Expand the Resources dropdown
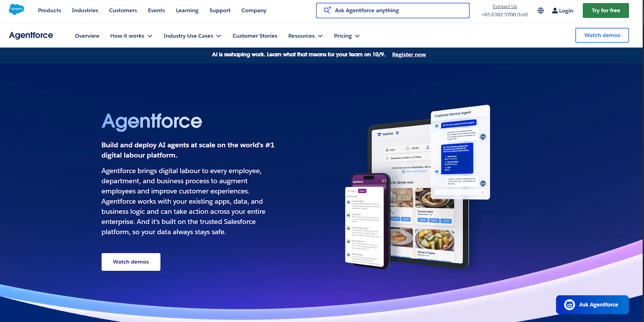644x322 pixels. (305, 36)
